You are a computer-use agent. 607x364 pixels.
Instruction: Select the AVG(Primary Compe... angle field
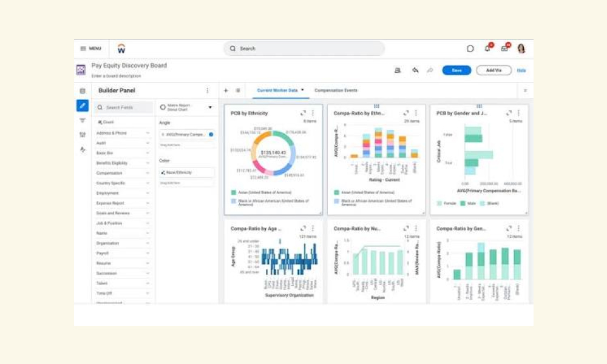point(186,135)
